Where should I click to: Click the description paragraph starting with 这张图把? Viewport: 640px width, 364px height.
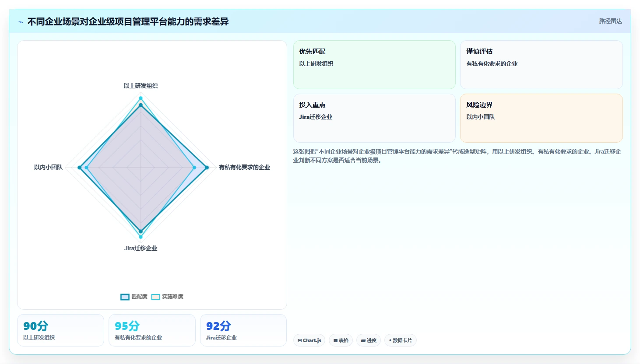[x=457, y=156]
